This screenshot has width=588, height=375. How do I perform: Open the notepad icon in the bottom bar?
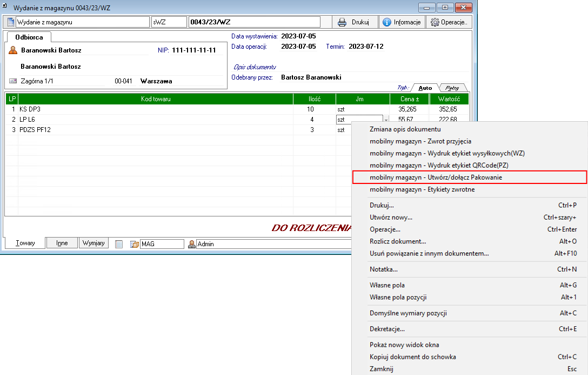[119, 244]
